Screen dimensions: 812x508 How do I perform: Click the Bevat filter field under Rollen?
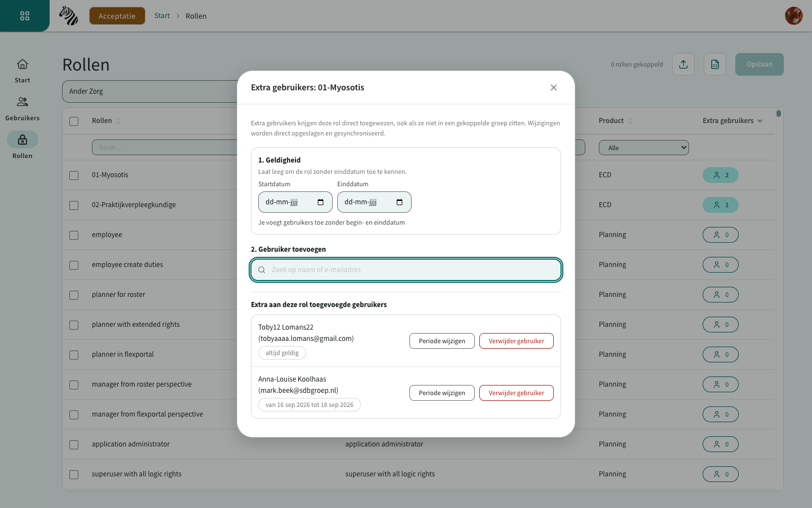click(x=165, y=148)
